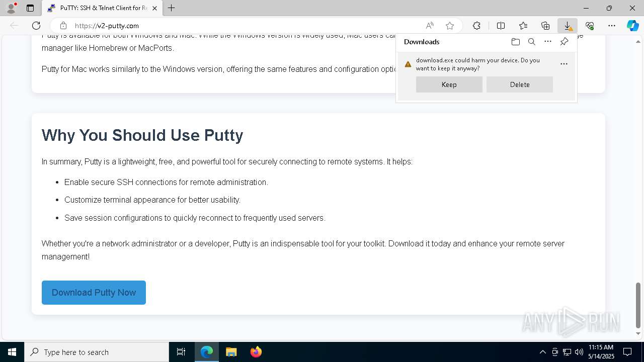Refresh the current page
This screenshot has height=362, width=644.
coord(36,26)
